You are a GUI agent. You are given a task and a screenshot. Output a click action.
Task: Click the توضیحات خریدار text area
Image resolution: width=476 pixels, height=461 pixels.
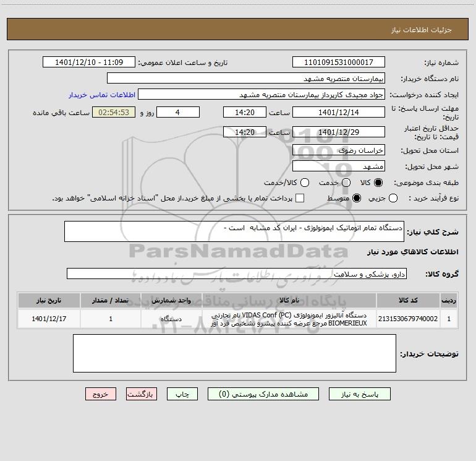point(234,353)
